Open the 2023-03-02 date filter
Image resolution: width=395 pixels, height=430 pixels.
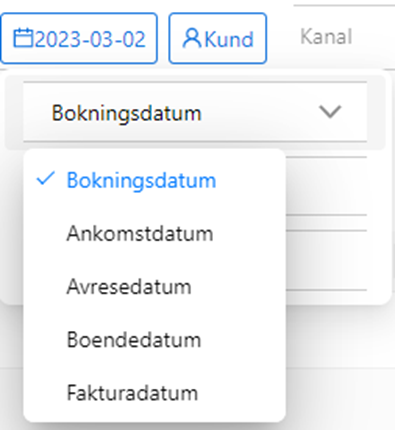click(79, 38)
